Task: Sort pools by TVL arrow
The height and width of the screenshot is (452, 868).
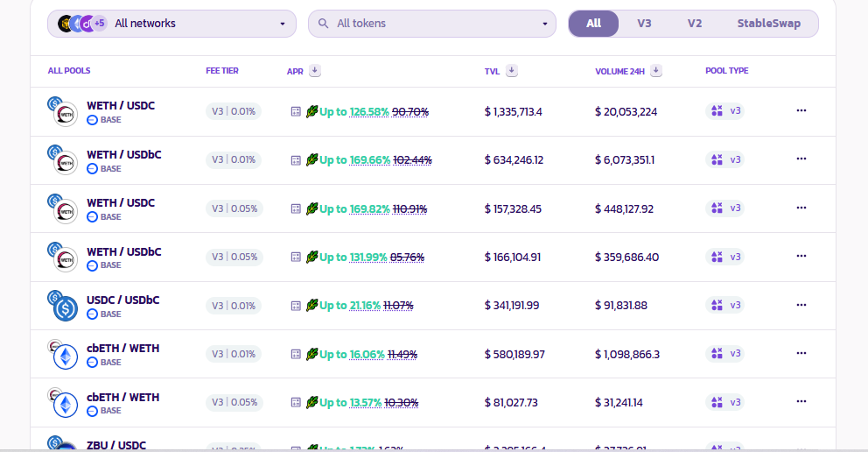Action: (x=512, y=71)
